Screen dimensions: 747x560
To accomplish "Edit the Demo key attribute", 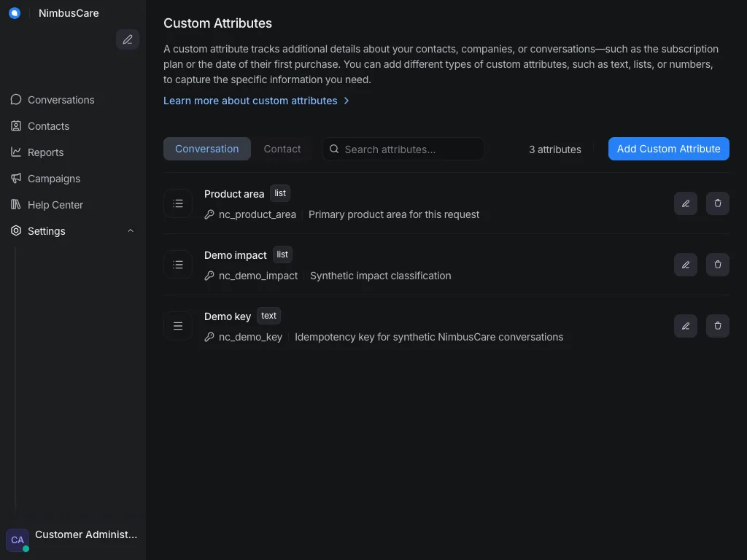I will point(686,326).
